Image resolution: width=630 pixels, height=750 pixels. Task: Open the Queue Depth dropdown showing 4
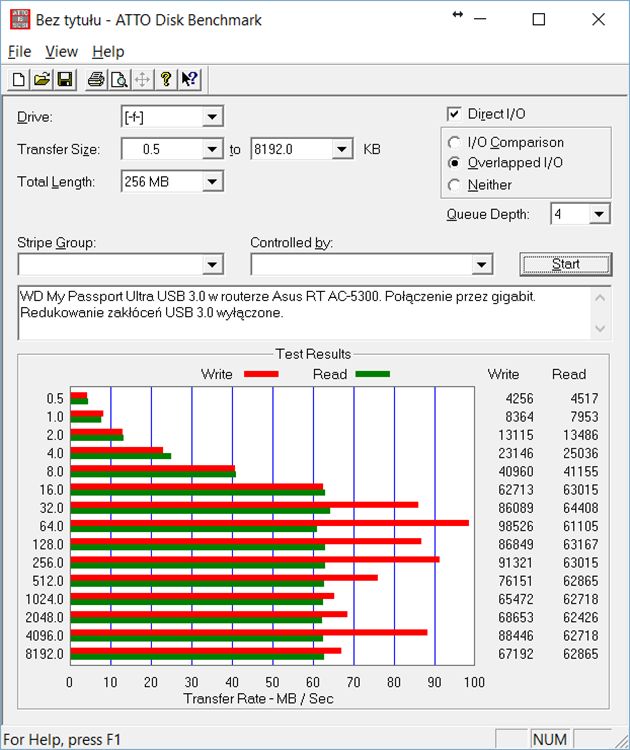point(599,214)
